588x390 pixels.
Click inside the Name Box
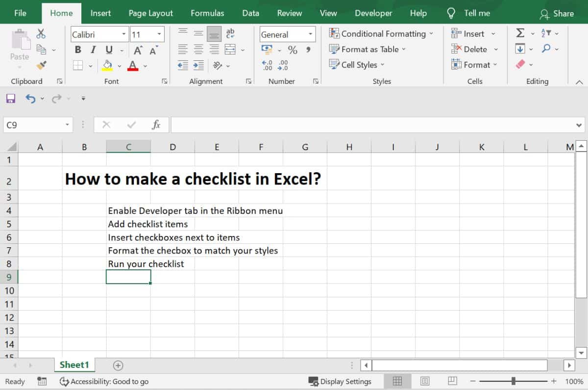pos(34,125)
